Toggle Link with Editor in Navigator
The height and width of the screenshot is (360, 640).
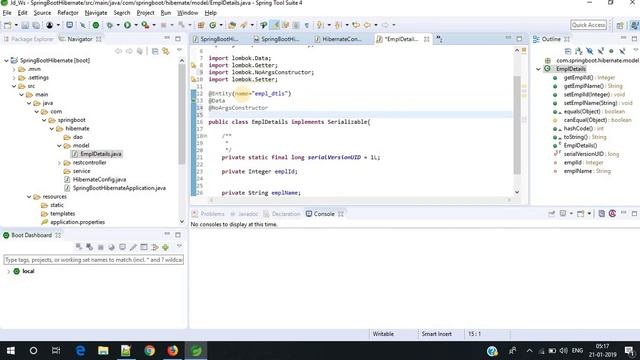[165, 51]
